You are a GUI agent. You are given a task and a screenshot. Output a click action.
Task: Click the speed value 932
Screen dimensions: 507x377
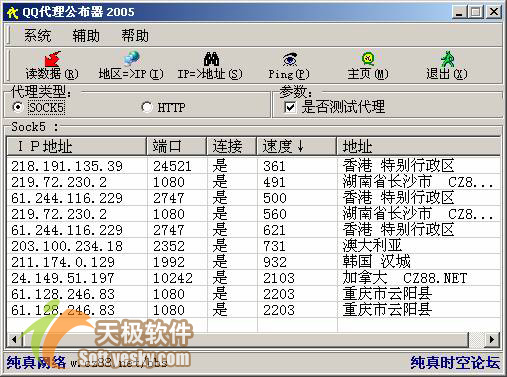pyautogui.click(x=275, y=262)
